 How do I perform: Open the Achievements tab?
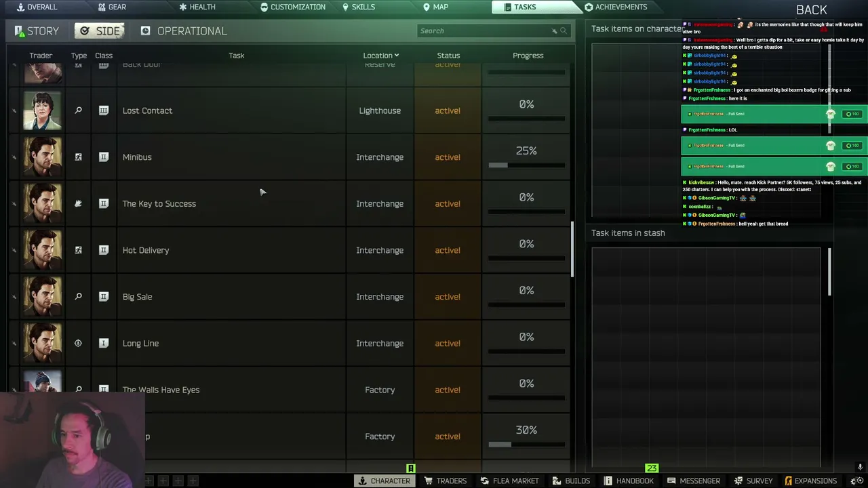pos(616,7)
